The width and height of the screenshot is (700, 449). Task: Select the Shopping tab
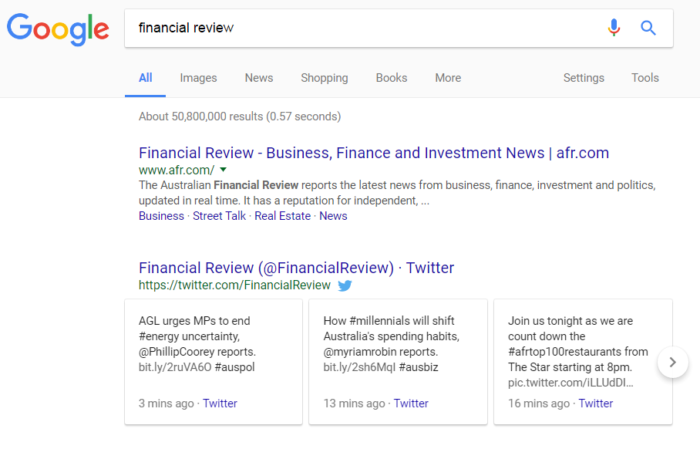click(x=324, y=78)
